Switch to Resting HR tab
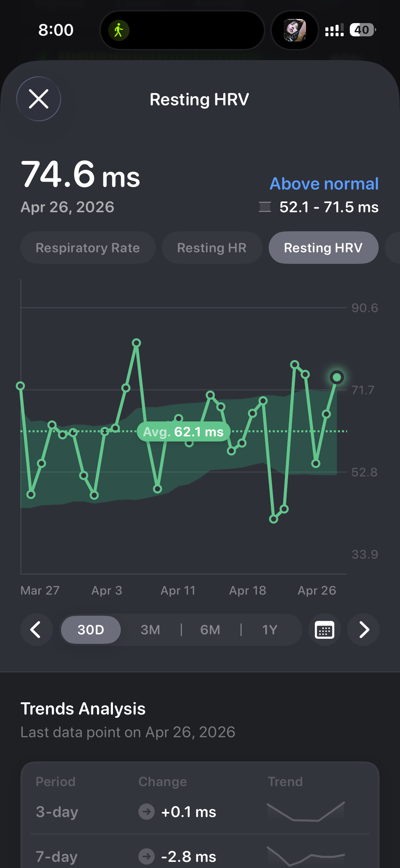 [x=212, y=248]
